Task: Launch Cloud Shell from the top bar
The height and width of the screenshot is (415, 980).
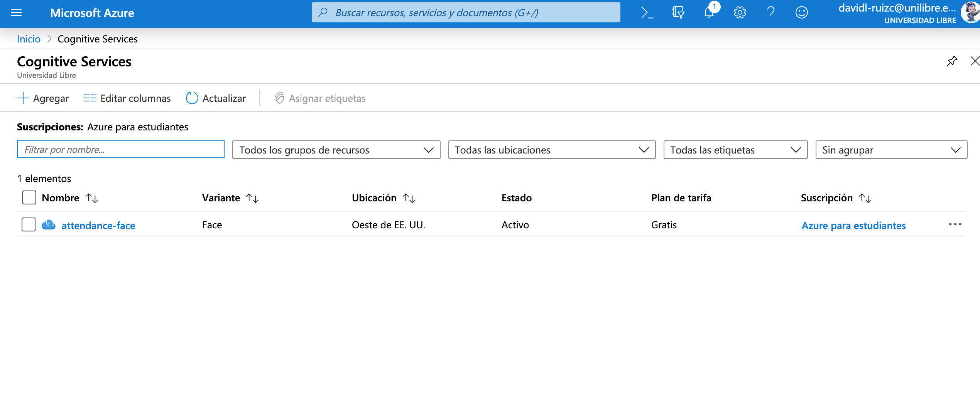Action: (x=647, y=13)
